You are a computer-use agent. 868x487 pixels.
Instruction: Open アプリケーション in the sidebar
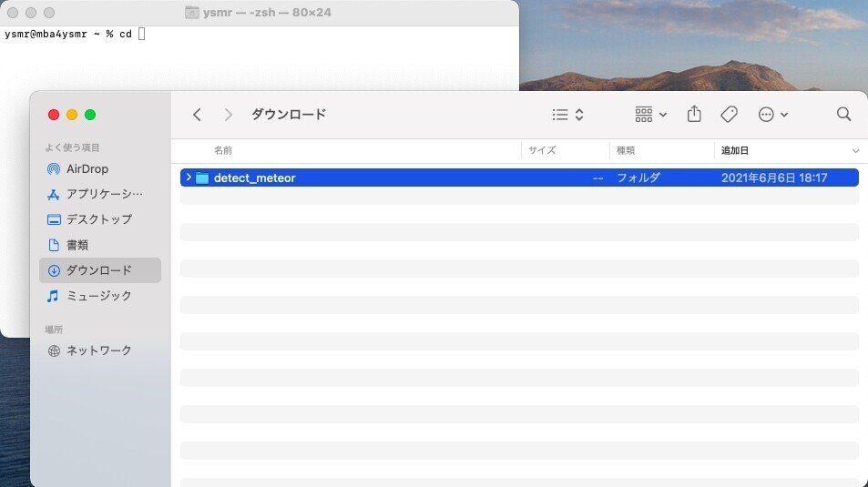click(100, 194)
